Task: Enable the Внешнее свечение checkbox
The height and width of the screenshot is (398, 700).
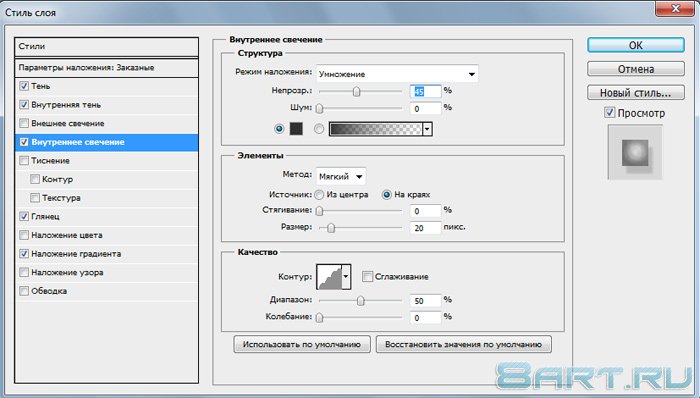Action: 24,123
